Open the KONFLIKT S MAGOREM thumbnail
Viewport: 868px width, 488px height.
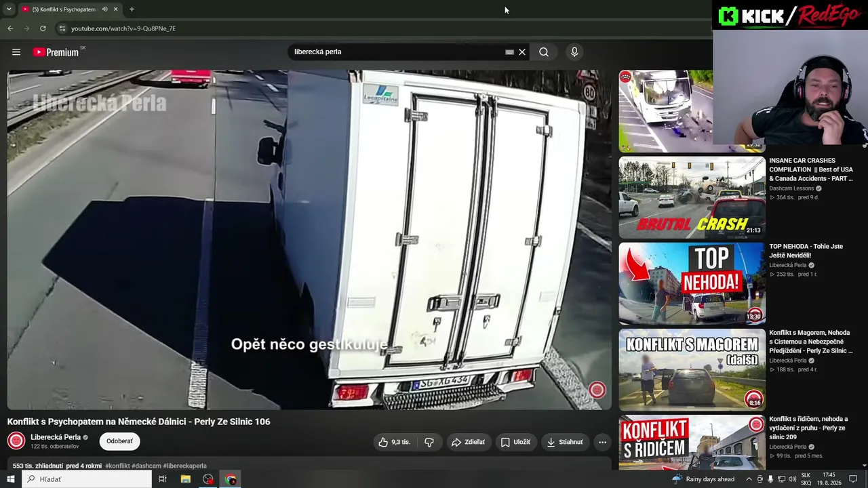coord(692,369)
